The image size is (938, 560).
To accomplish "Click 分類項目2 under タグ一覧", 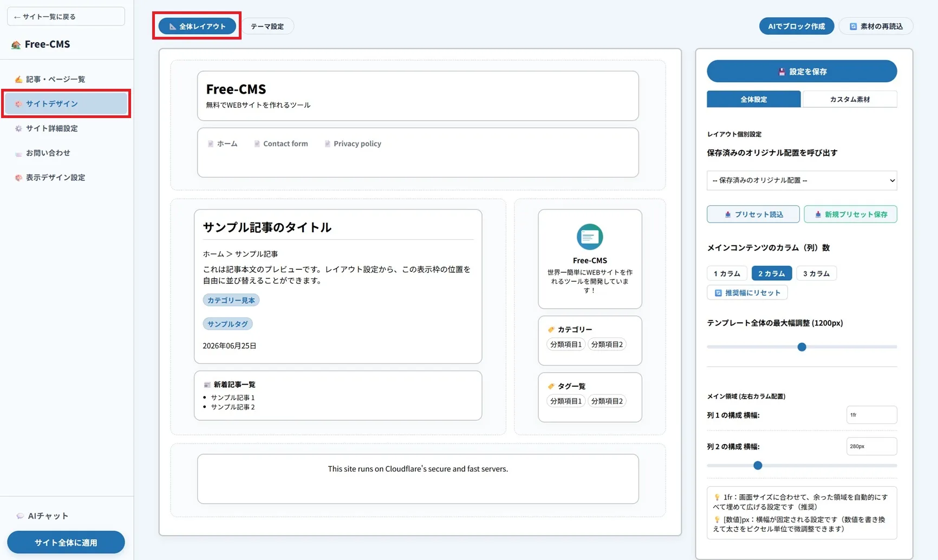I will (607, 401).
